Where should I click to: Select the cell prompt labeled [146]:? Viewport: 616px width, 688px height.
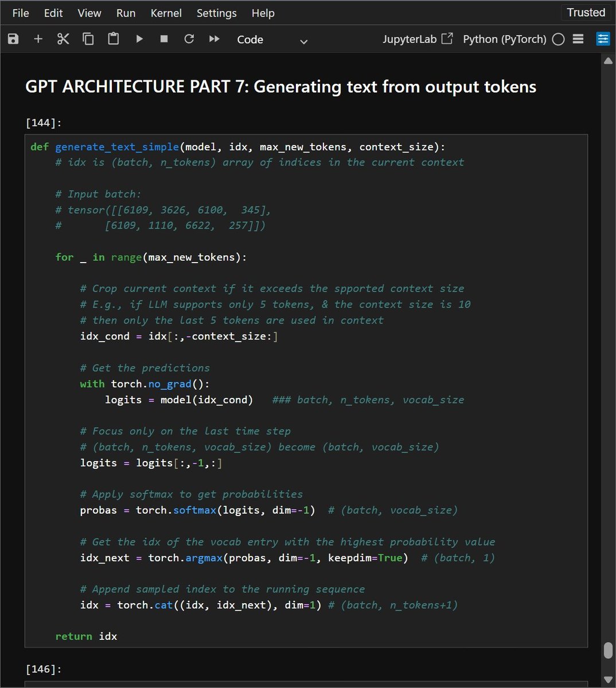[x=44, y=669]
